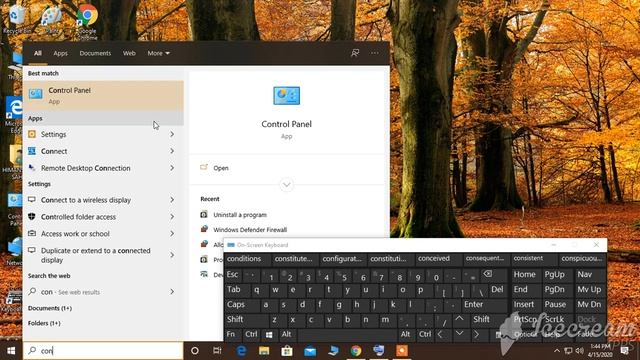Open File Explorer from the taskbar
The width and height of the screenshot is (640, 360).
click(x=264, y=351)
